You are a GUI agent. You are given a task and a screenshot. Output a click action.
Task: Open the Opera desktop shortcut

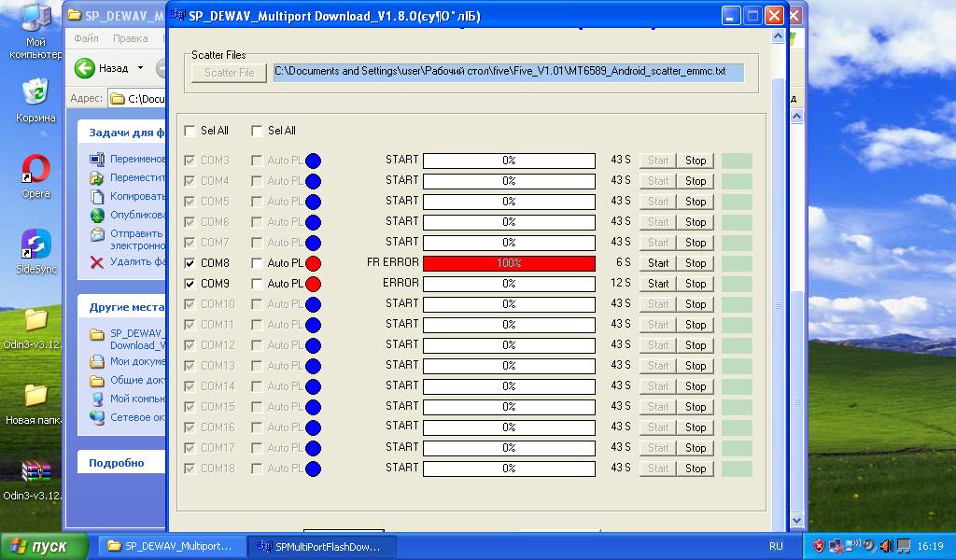(35, 171)
